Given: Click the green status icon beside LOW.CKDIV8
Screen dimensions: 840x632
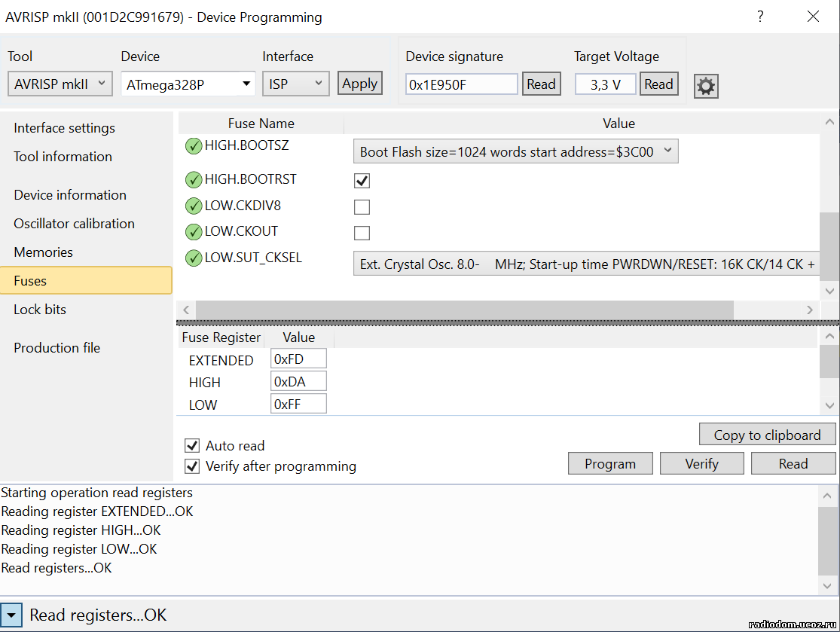Looking at the screenshot, I should tap(194, 206).
